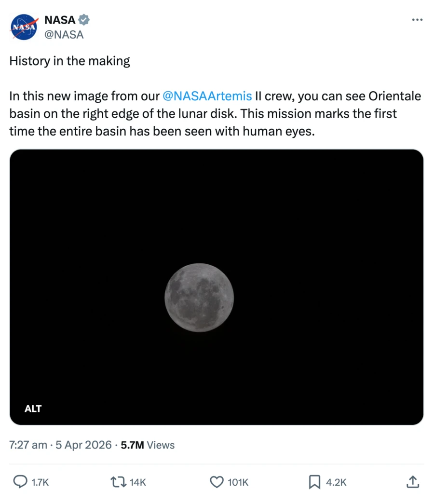Open the more options ellipsis menu
Image resolution: width=434 pixels, height=504 pixels.
click(417, 20)
